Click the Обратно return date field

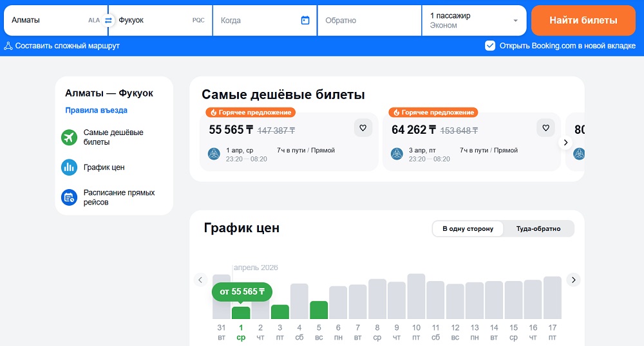(368, 21)
